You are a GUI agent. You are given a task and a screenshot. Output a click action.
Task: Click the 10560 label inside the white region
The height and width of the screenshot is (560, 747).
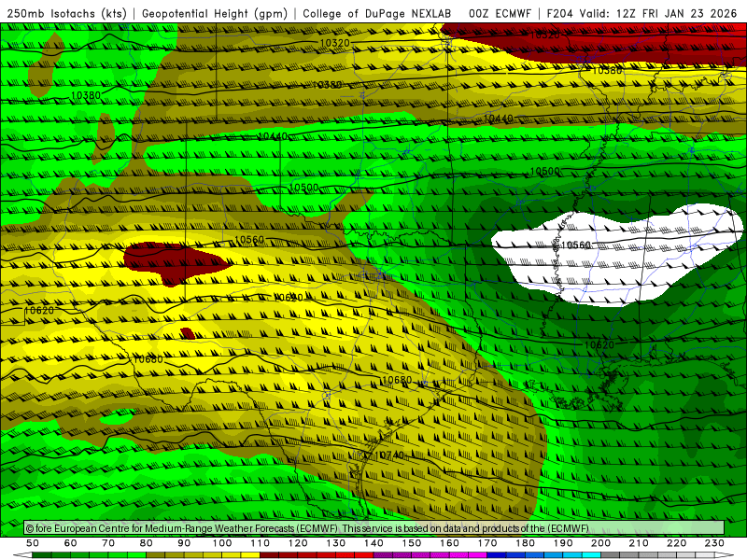pyautogui.click(x=576, y=245)
